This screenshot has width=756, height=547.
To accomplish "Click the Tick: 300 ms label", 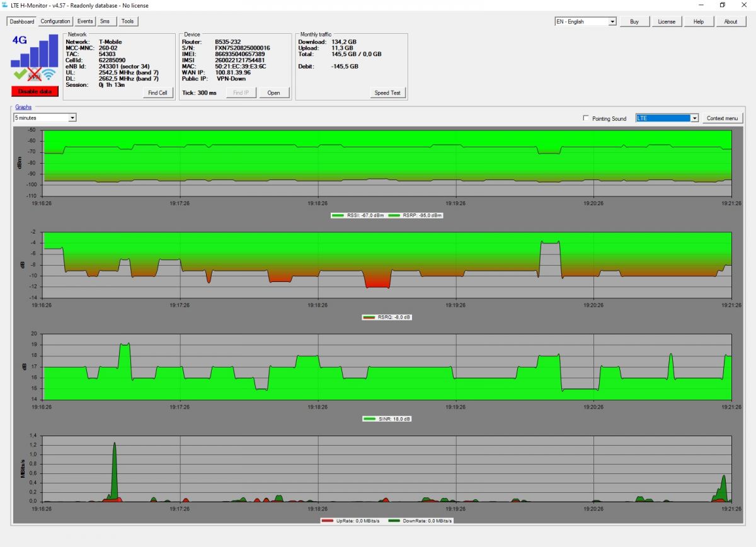I will tap(199, 93).
